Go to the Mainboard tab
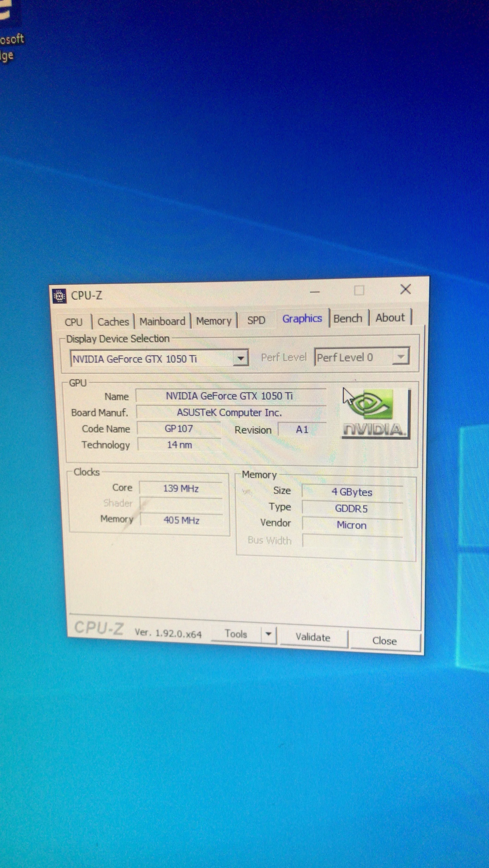The height and width of the screenshot is (868, 489). pos(162,321)
